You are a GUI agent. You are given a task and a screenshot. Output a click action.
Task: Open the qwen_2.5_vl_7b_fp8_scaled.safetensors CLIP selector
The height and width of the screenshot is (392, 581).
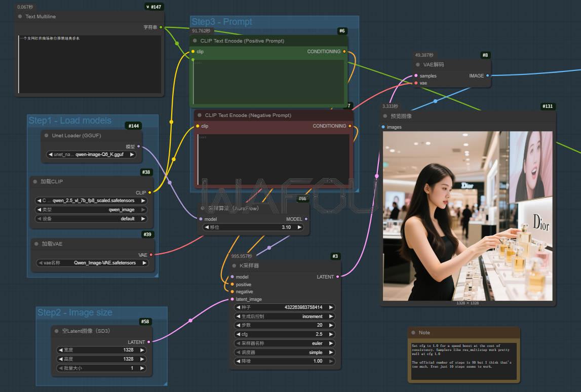coord(91,201)
